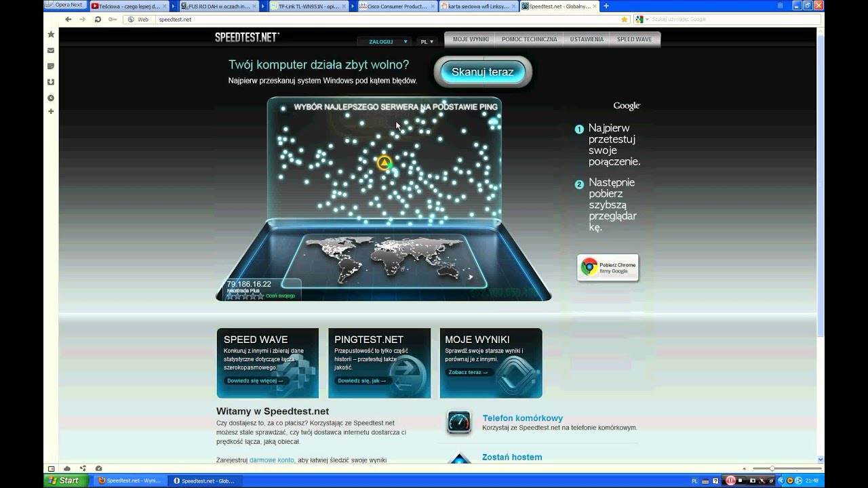Click Dowiedz się więcej in Speed Wave card
Image resolution: width=868 pixels, height=488 pixels.
254,381
